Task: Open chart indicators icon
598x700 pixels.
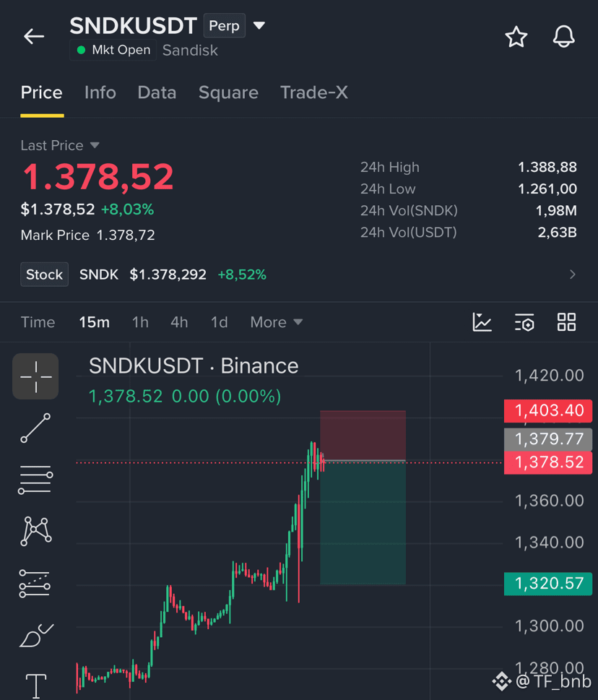Action: 482,322
